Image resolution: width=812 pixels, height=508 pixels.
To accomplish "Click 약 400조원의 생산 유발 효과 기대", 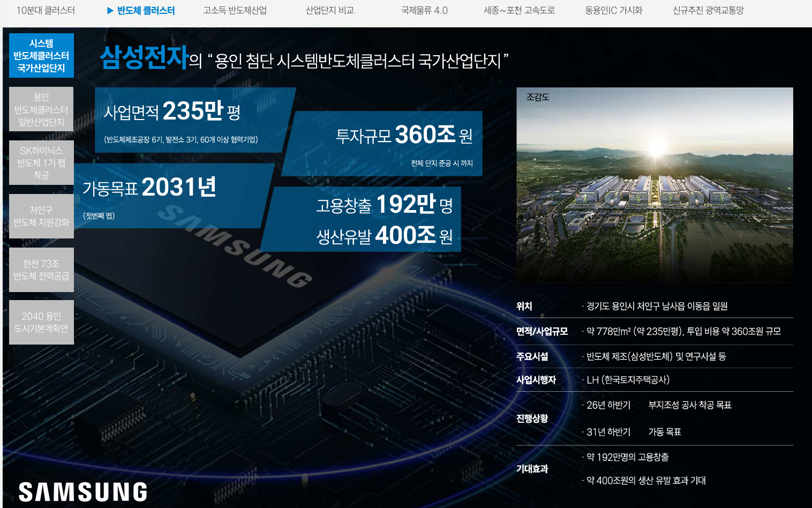I will 646,481.
